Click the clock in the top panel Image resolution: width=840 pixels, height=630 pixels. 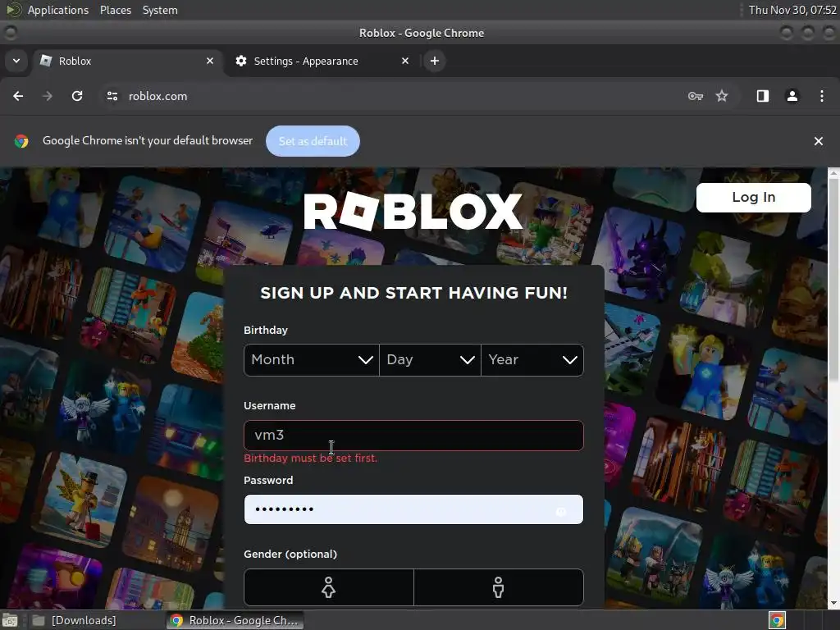click(792, 10)
